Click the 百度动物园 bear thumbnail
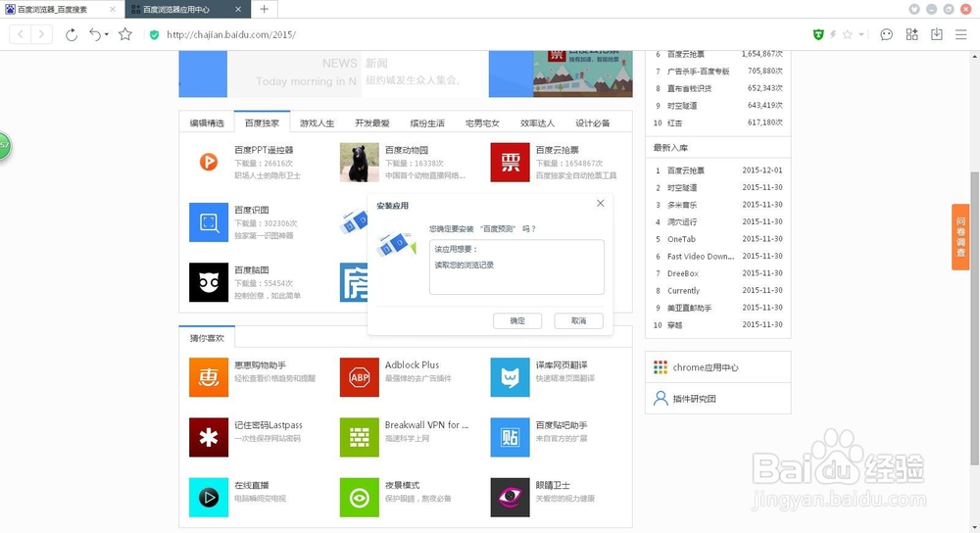 point(359,162)
